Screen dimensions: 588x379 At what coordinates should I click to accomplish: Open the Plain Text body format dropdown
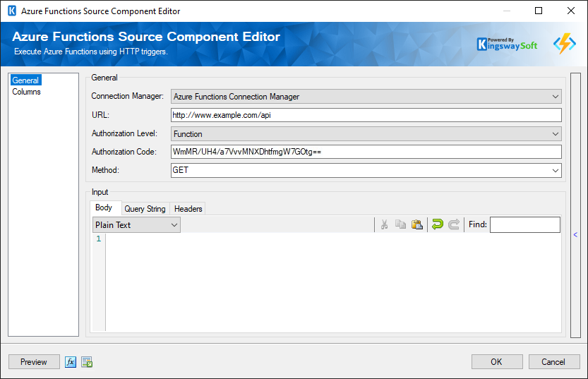pyautogui.click(x=136, y=225)
